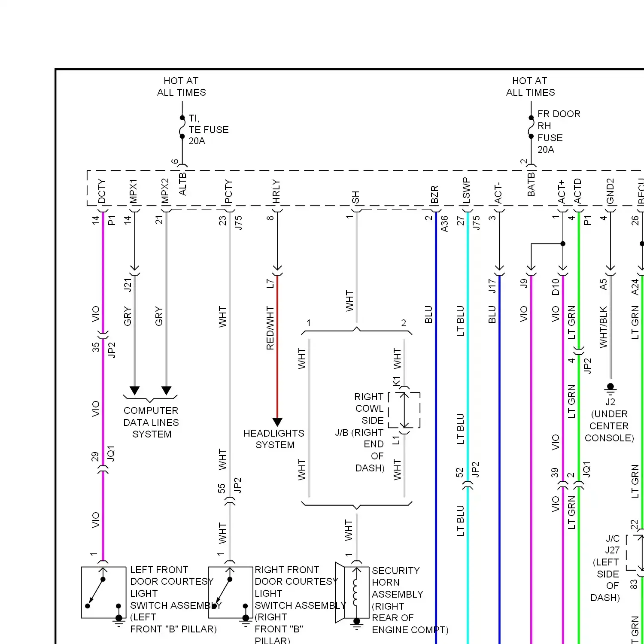644x644 pixels.
Task: Click the J21 connector label
Action: coord(128,285)
